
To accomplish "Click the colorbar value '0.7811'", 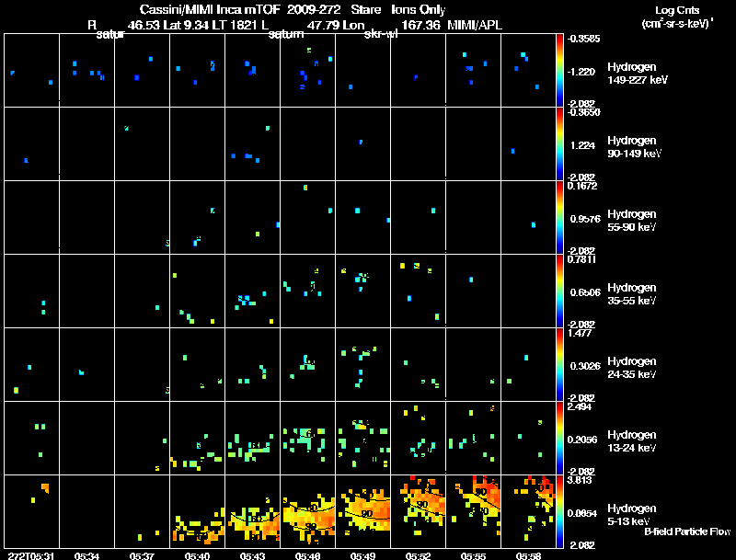I will pyautogui.click(x=582, y=259).
